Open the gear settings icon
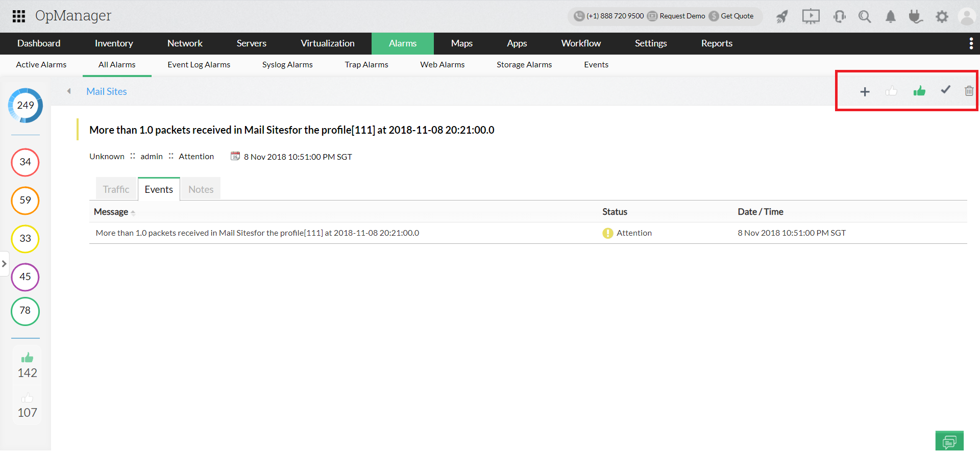 (x=942, y=17)
